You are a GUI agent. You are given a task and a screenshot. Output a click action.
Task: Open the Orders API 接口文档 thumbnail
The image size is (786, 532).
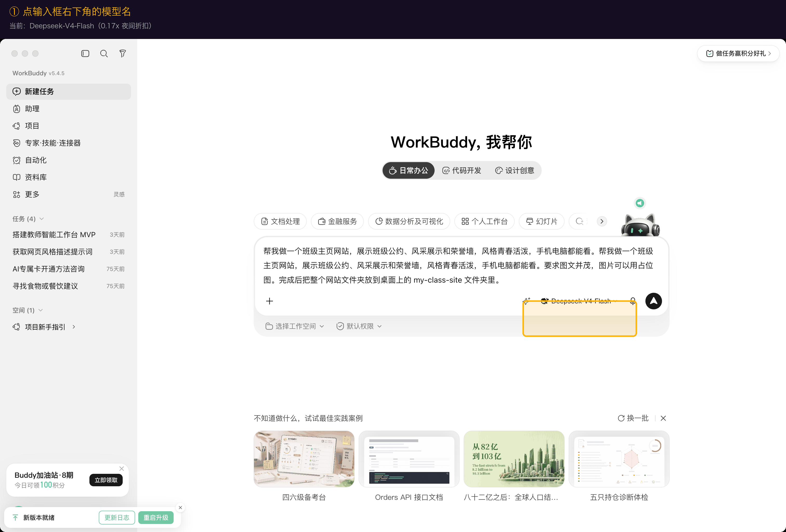point(409,459)
